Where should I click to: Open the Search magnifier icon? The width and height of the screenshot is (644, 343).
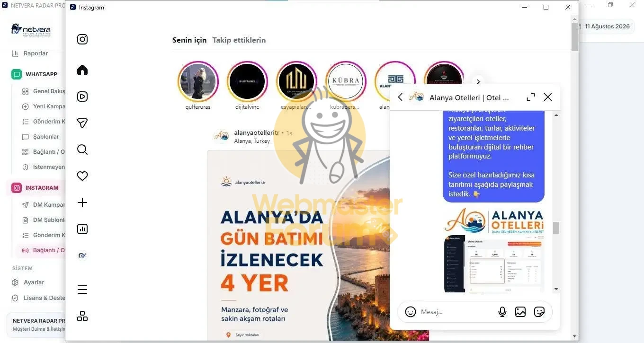pos(82,150)
